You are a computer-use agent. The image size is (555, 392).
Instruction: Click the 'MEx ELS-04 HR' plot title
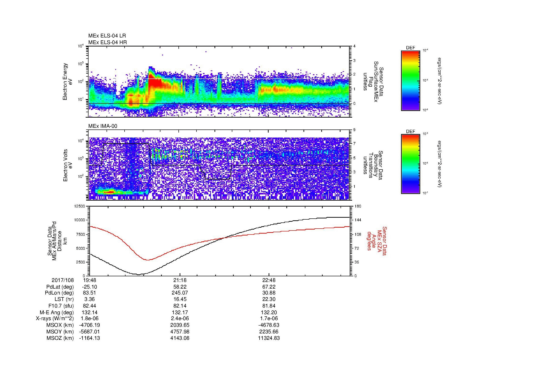click(107, 42)
